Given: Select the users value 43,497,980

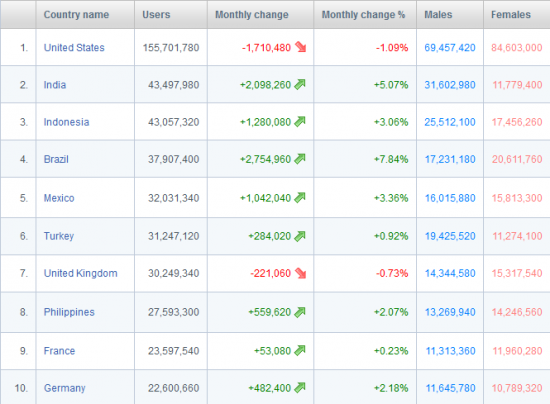Looking at the screenshot, I should [173, 85].
